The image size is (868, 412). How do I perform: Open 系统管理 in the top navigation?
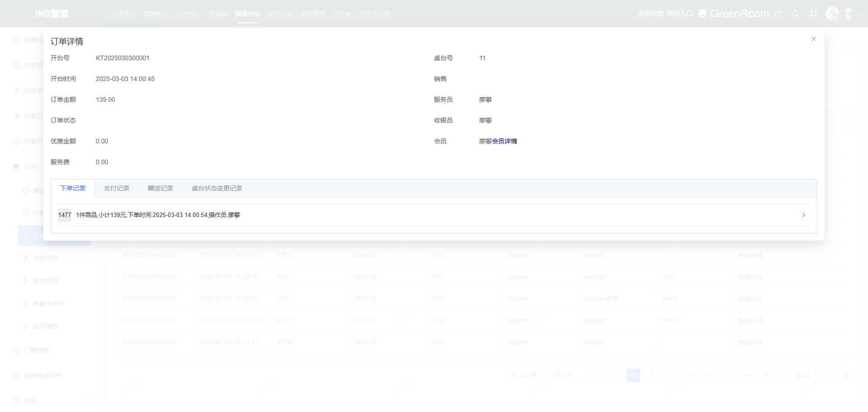coord(313,14)
